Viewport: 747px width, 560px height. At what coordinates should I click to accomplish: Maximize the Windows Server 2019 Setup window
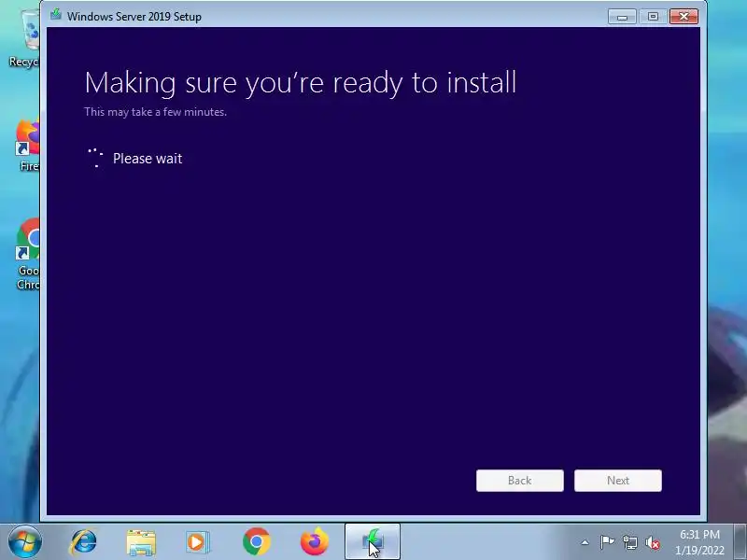click(x=653, y=17)
